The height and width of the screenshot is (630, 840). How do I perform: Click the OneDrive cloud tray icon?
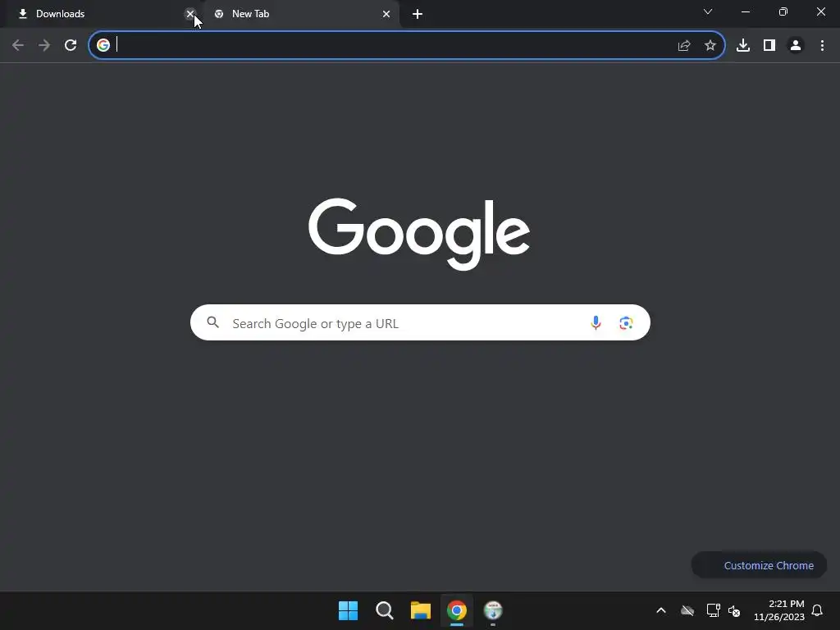coord(687,610)
